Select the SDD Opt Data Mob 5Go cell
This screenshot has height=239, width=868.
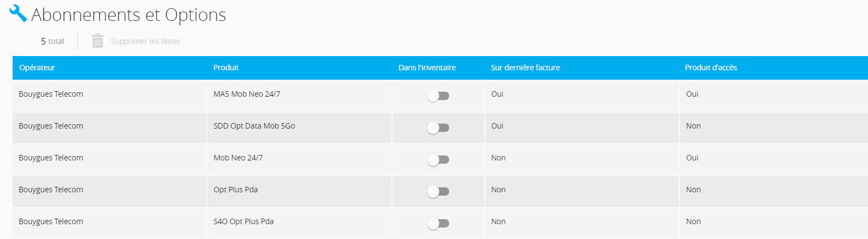pyautogui.click(x=299, y=127)
